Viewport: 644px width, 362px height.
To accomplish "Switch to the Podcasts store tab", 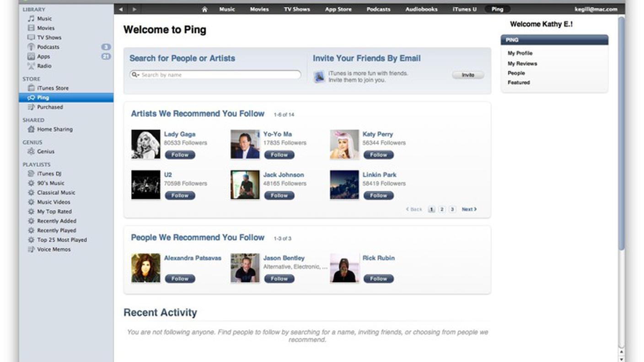I will point(378,9).
